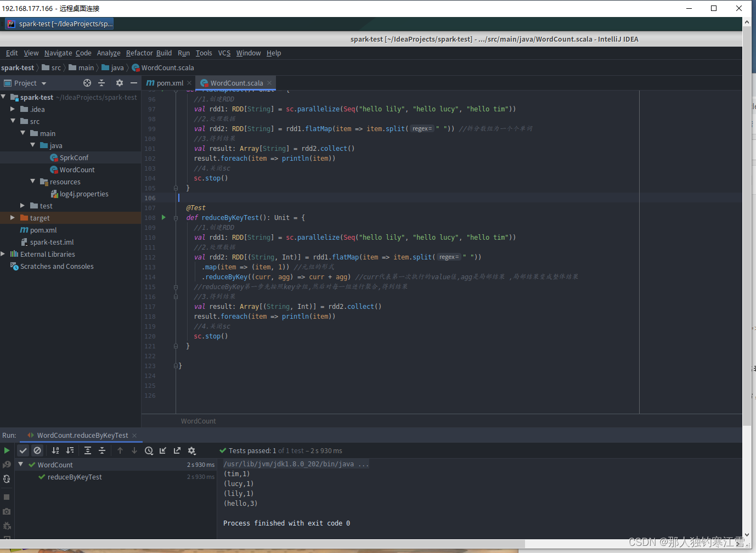This screenshot has height=553, width=756.
Task: Expand the target folder
Action: [13, 218]
